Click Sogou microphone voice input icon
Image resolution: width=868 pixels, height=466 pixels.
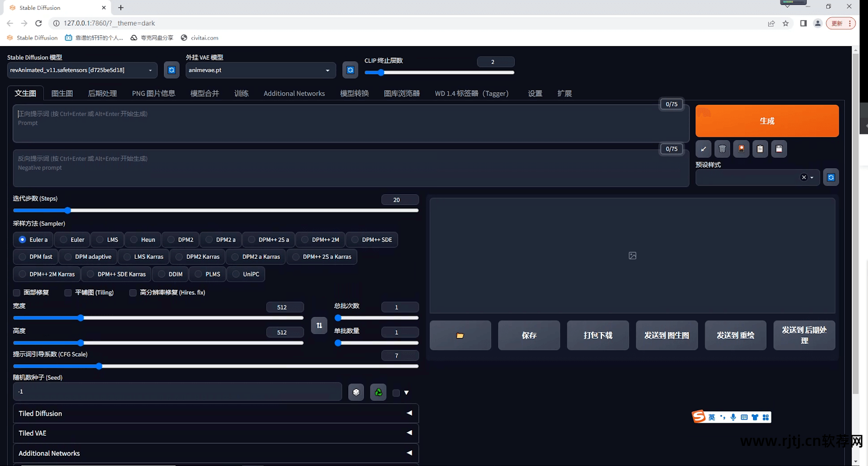pos(733,417)
